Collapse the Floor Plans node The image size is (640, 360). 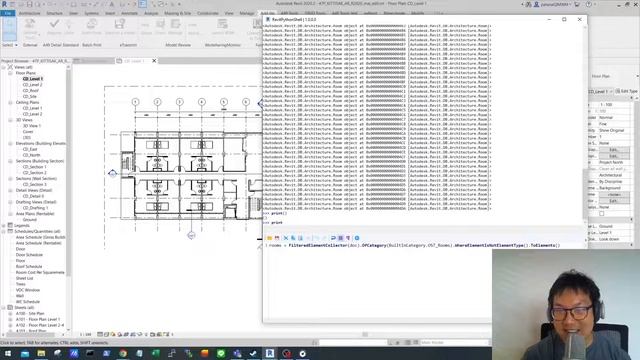(x=10, y=73)
